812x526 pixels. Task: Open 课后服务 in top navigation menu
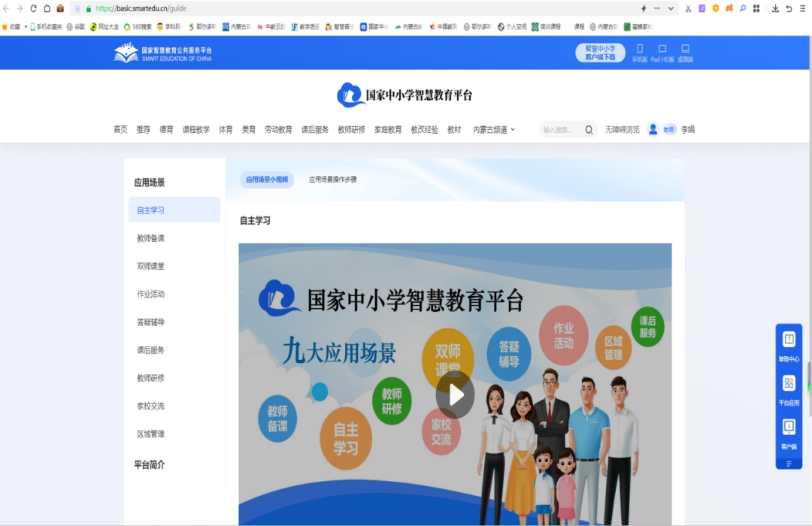click(x=315, y=129)
